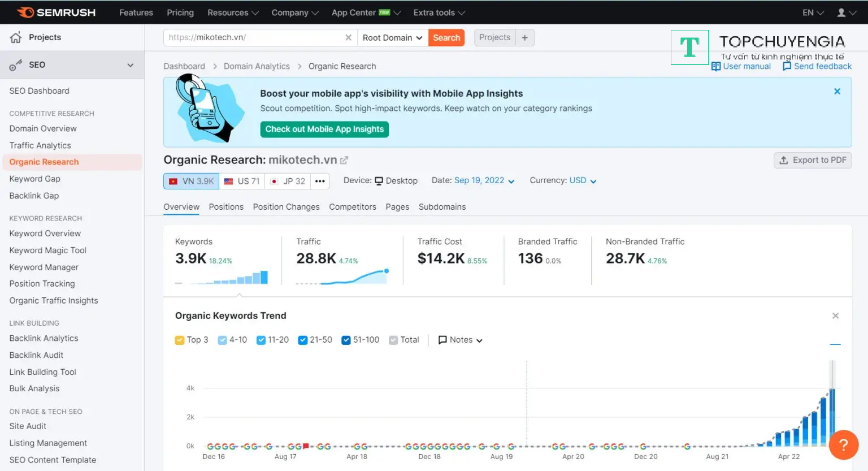Expand the Resources menu
Viewport: 868px width, 471px height.
coord(233,12)
